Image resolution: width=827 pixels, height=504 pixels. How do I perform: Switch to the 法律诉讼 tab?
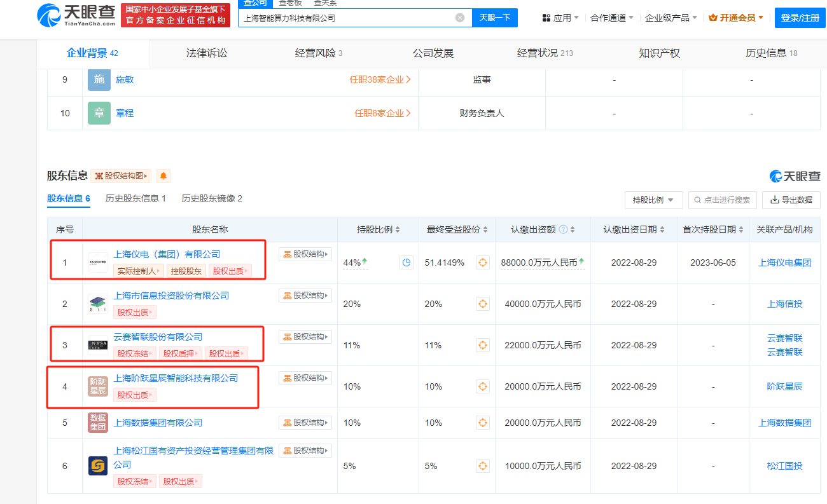click(x=207, y=53)
